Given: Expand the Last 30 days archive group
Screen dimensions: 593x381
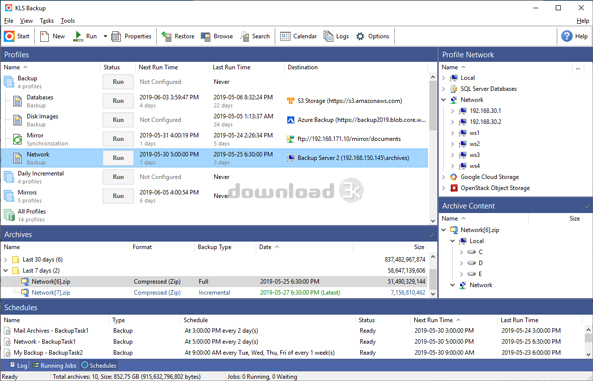Looking at the screenshot, I should tap(5, 260).
